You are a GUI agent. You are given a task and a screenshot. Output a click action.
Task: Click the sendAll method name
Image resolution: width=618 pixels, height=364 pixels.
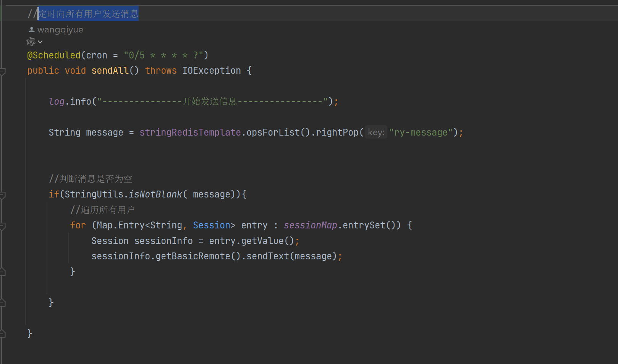110,71
